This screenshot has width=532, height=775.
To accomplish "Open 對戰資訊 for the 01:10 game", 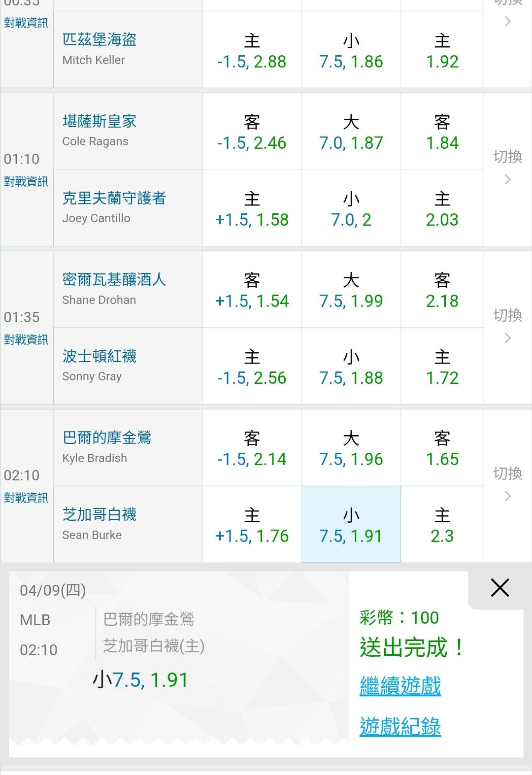I will click(26, 182).
